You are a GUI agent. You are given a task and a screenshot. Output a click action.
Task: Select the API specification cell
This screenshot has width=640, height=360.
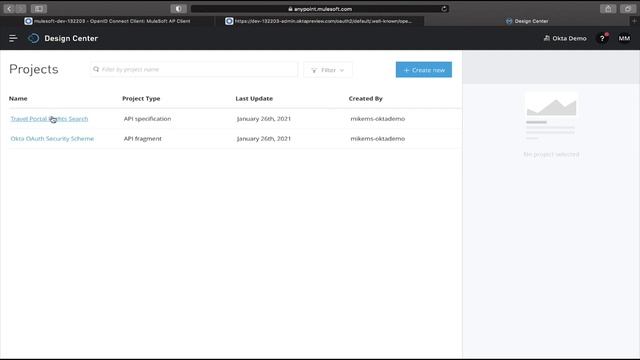[x=147, y=119]
